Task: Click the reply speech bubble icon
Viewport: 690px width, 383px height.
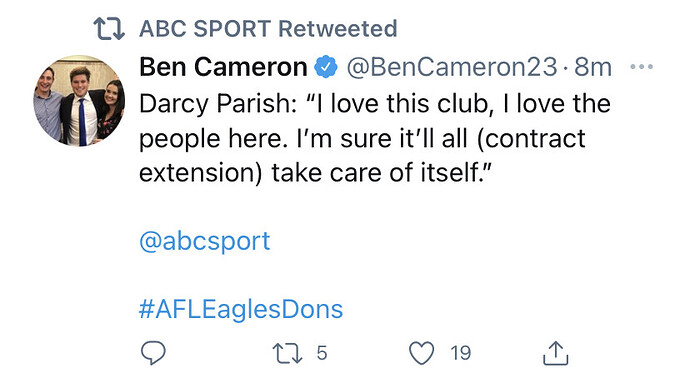Action: point(153,353)
